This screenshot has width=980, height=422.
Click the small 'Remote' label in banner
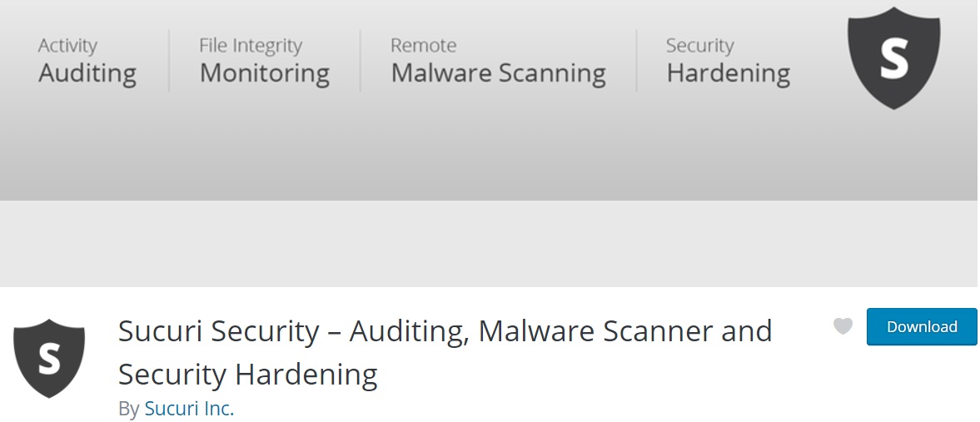click(x=424, y=46)
